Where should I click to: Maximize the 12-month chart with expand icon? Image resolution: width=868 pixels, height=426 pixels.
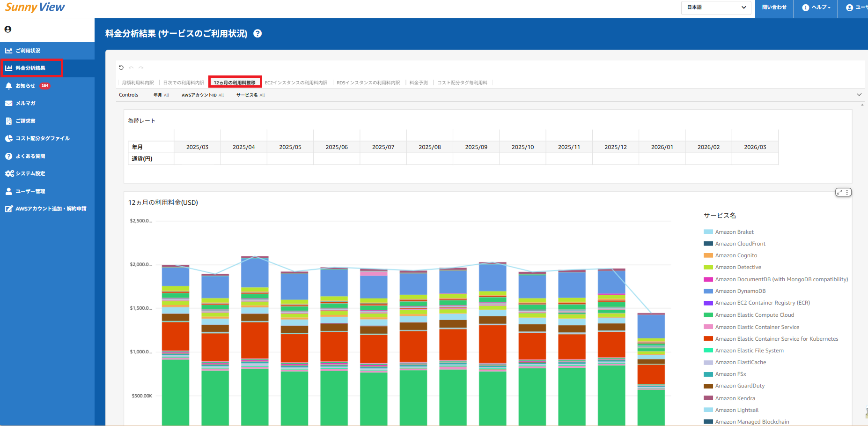pos(839,192)
